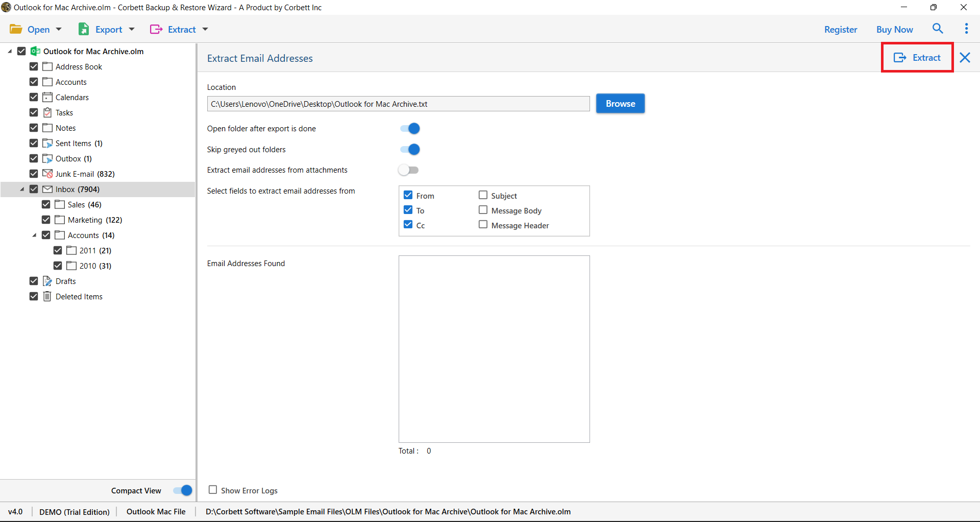Viewport: 980px width, 522px height.
Task: Select the 2011 subfolder icon
Action: pyautogui.click(x=71, y=250)
